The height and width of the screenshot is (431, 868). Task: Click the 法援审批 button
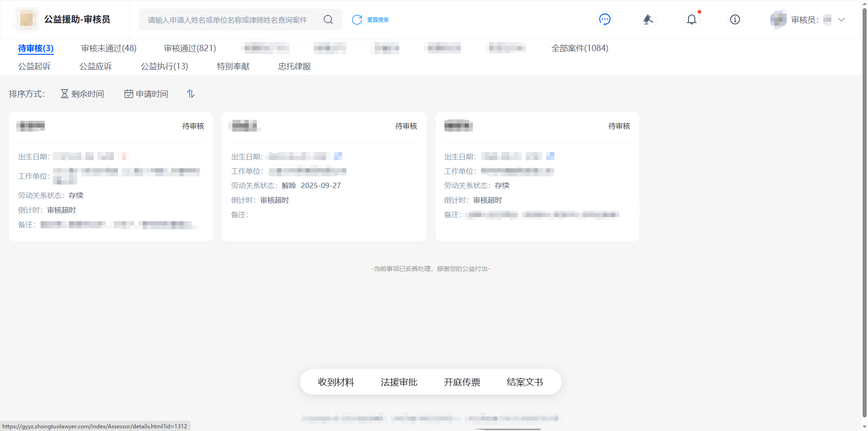coord(399,382)
